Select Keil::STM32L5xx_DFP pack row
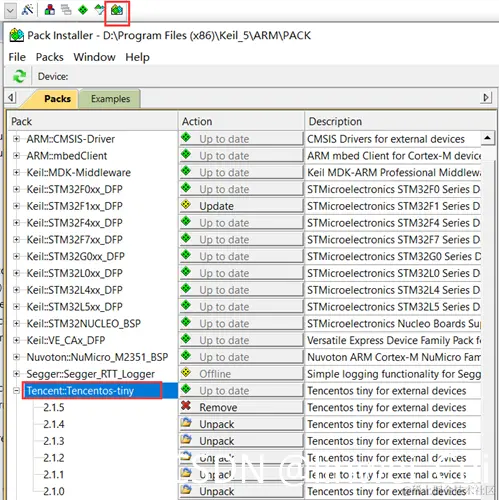Screen dimensions: 499x500 point(74,307)
